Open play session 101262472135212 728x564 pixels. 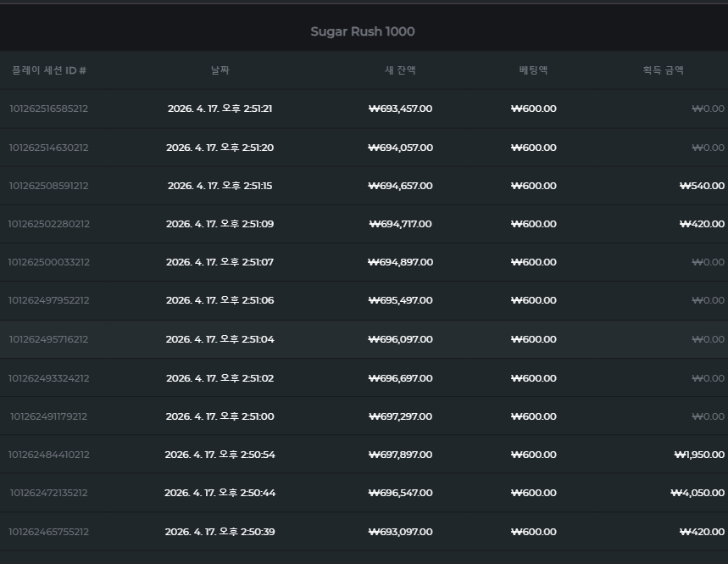(x=49, y=493)
